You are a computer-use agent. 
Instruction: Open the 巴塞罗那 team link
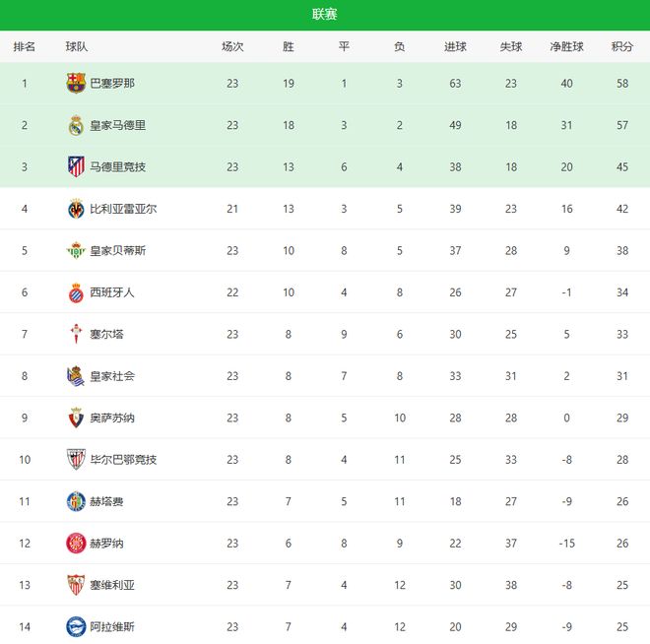coord(112,84)
